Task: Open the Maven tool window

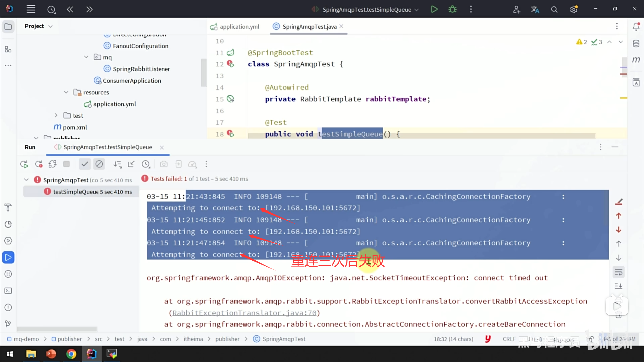Action: [636, 60]
